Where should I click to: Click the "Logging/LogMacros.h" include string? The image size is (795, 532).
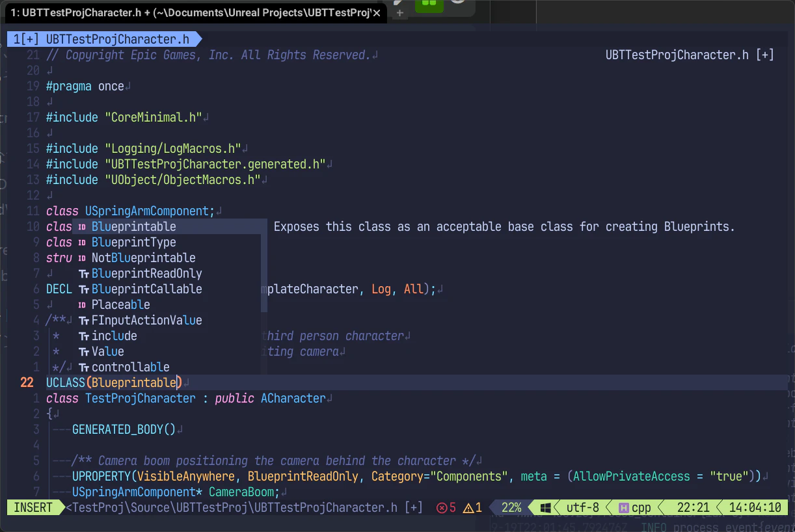[173, 148]
